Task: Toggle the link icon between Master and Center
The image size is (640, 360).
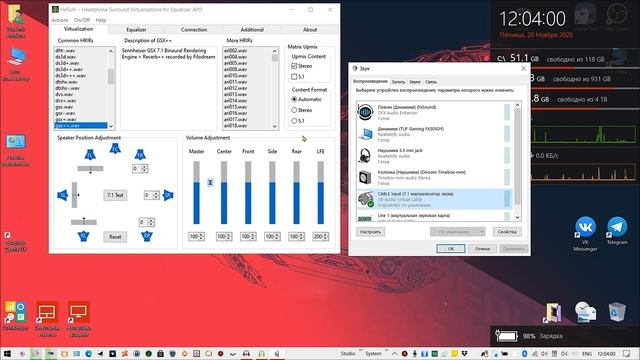Action: click(x=210, y=182)
